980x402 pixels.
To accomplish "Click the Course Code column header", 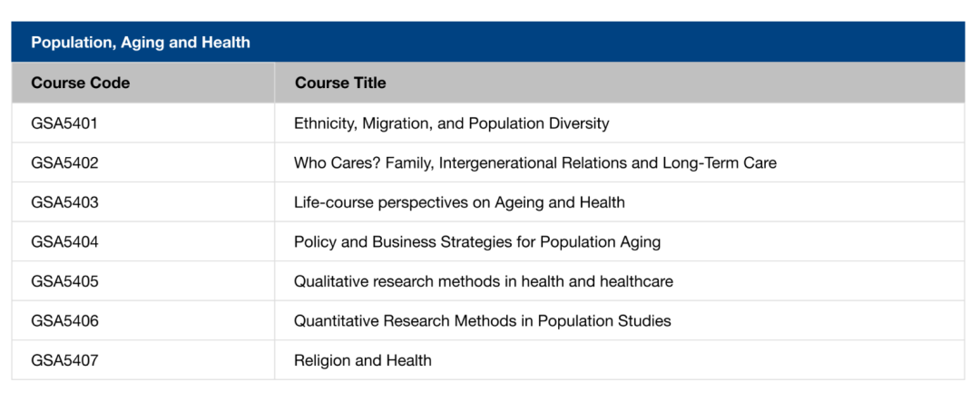I will coord(81,83).
